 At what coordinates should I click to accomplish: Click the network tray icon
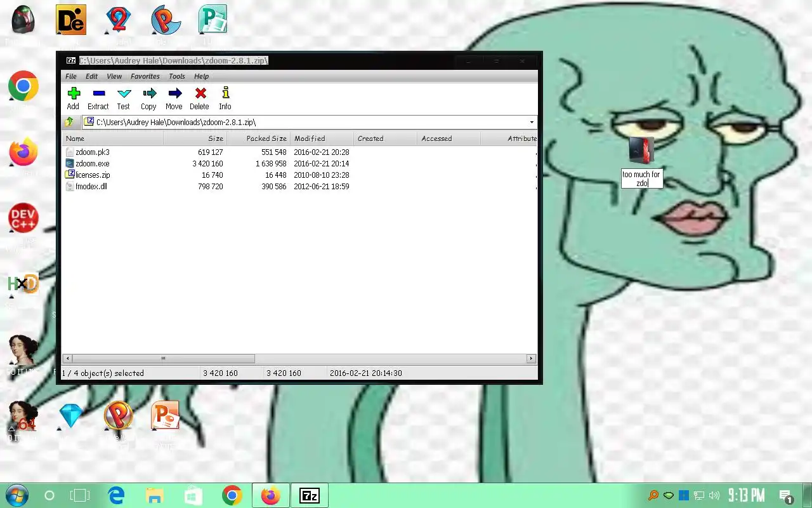pos(699,495)
